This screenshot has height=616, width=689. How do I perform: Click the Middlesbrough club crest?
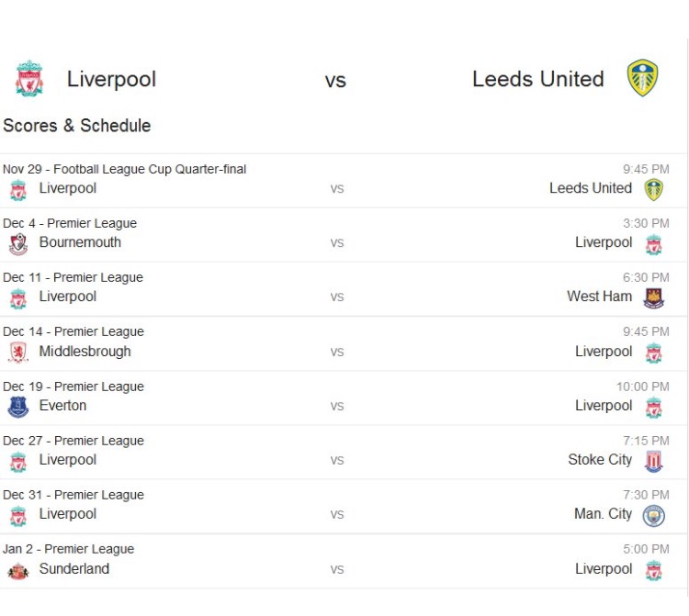[18, 353]
